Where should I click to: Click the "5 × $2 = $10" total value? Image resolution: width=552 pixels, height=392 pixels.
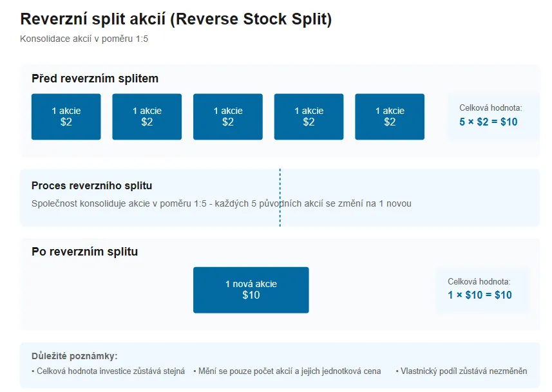pyautogui.click(x=488, y=122)
